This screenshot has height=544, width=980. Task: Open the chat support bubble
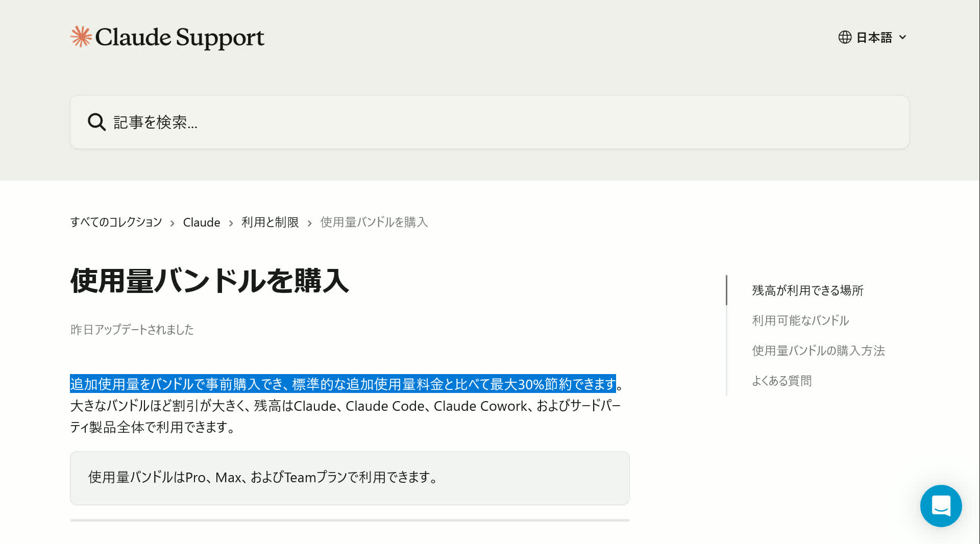[941, 506]
